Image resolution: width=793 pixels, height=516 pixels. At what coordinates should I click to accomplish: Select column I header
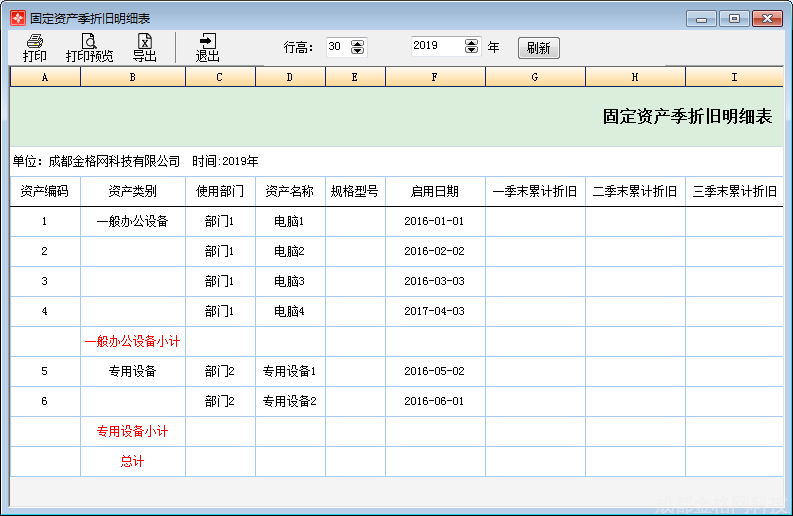[x=734, y=77]
